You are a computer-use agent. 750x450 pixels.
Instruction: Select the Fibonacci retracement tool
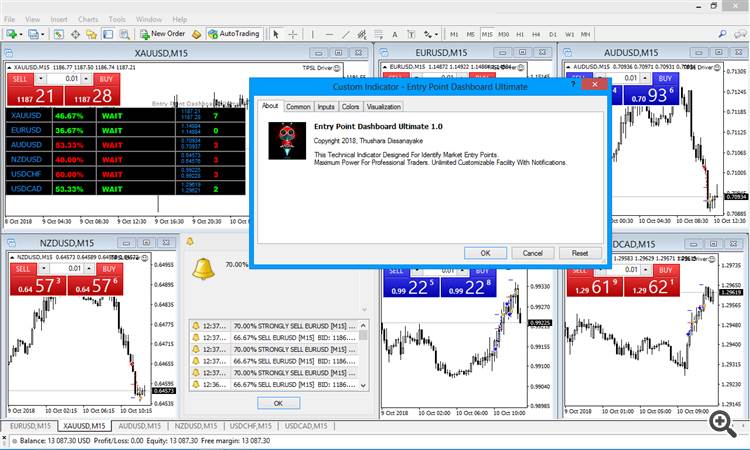tap(378, 34)
